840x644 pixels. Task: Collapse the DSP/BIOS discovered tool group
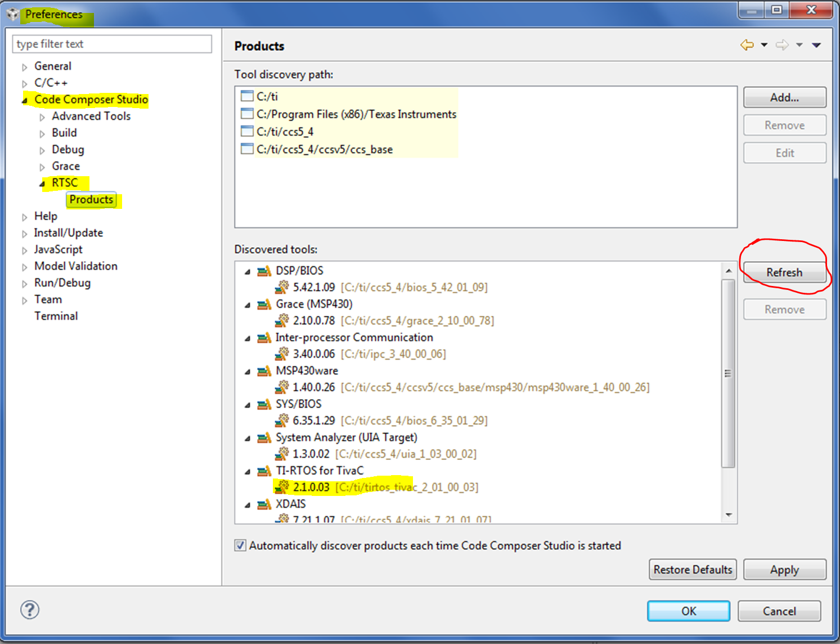(x=247, y=271)
